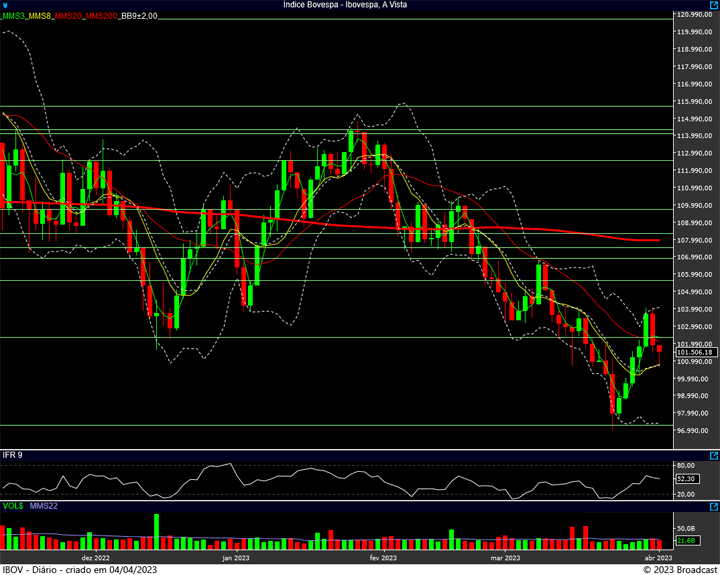Click the expand icon at chart top-right
The width and height of the screenshot is (720, 575).
point(714,5)
